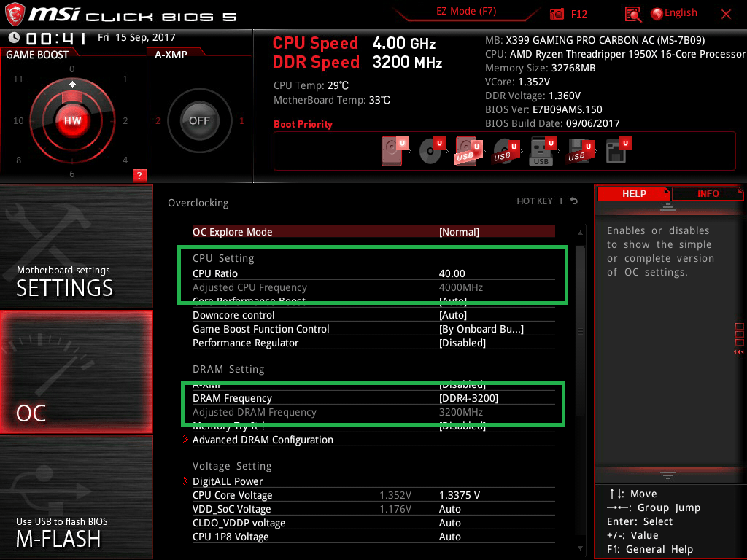The width and height of the screenshot is (747, 560).
Task: Click the settings list scrollbar thumb
Action: (x=580, y=331)
